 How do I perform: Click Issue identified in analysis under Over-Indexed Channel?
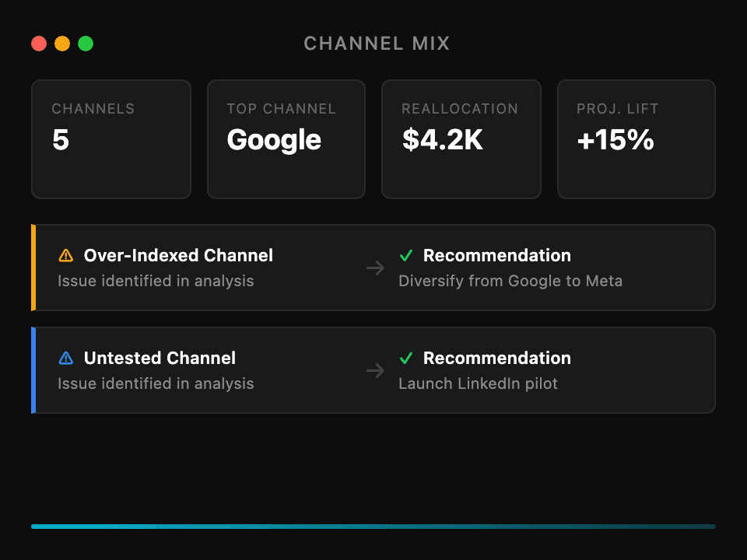tap(155, 281)
